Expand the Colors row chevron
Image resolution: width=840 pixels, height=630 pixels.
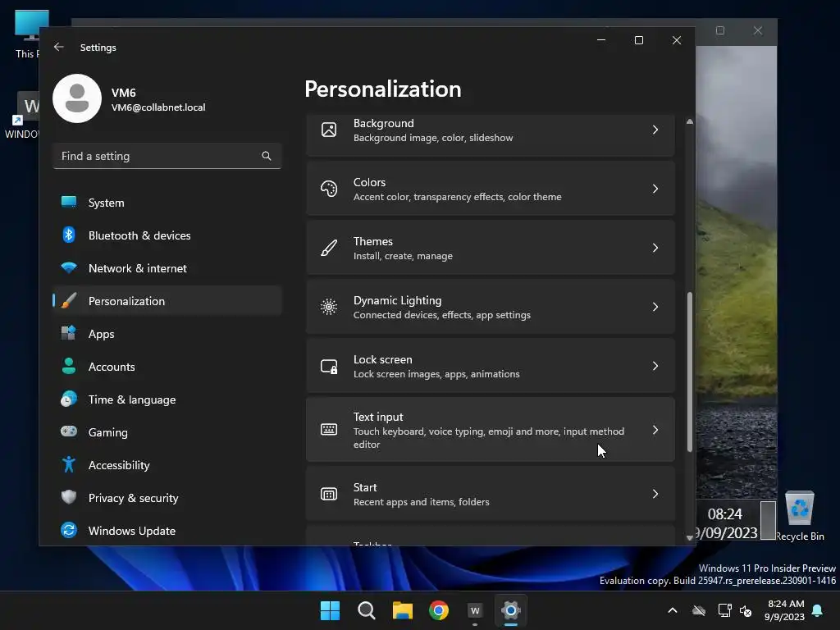click(x=655, y=189)
